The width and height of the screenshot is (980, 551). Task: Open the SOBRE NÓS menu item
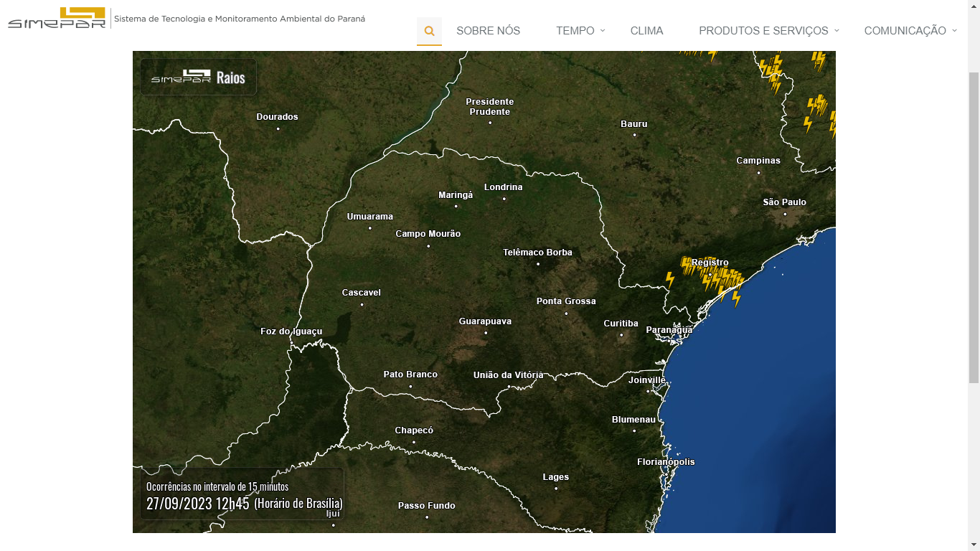coord(489,31)
